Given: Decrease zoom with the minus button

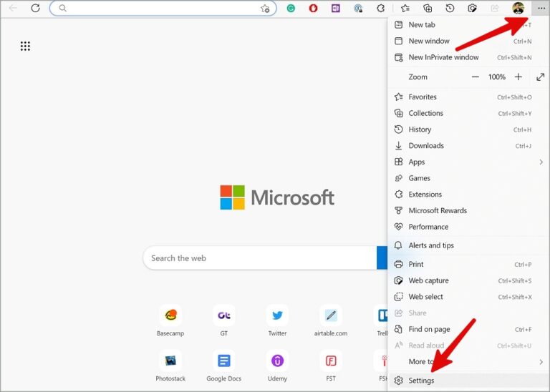Looking at the screenshot, I should (476, 77).
